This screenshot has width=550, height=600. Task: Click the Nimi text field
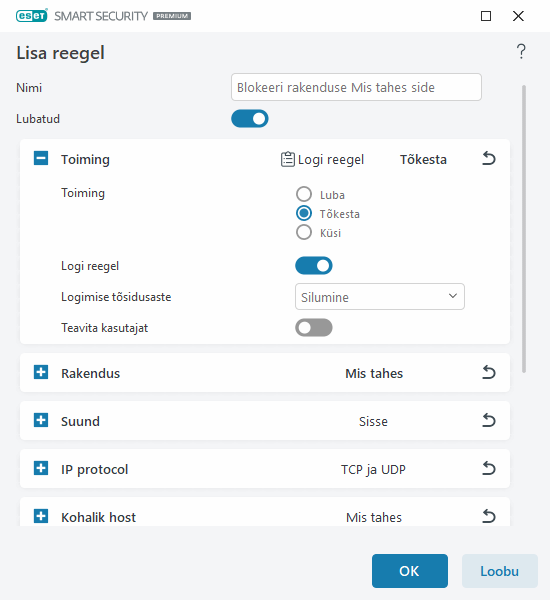[356, 87]
